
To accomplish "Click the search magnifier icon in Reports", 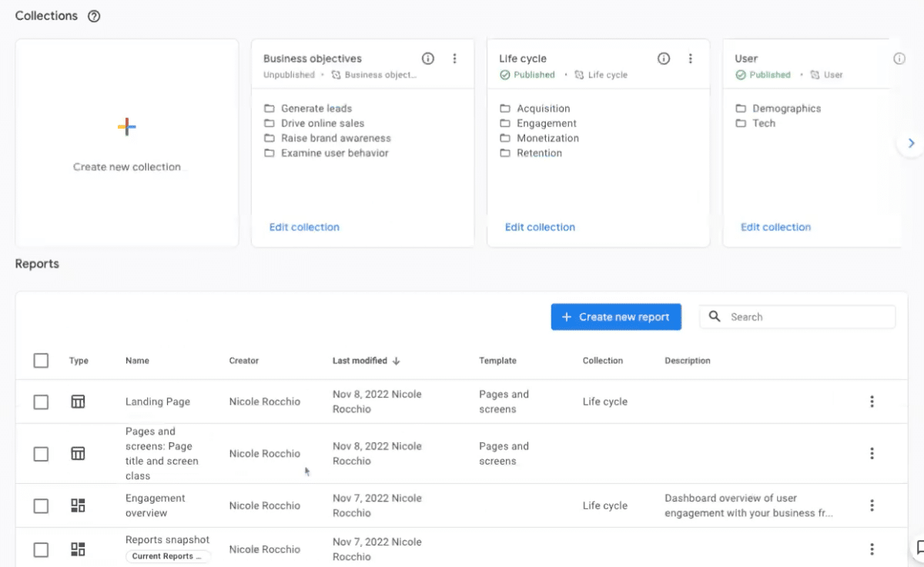I will click(715, 317).
